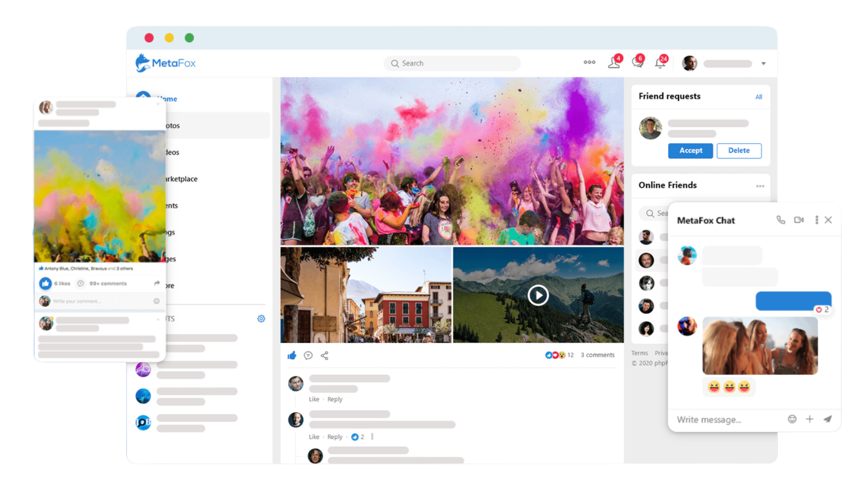
Task: Open the notifications bell with 24 alerts
Action: click(x=660, y=63)
